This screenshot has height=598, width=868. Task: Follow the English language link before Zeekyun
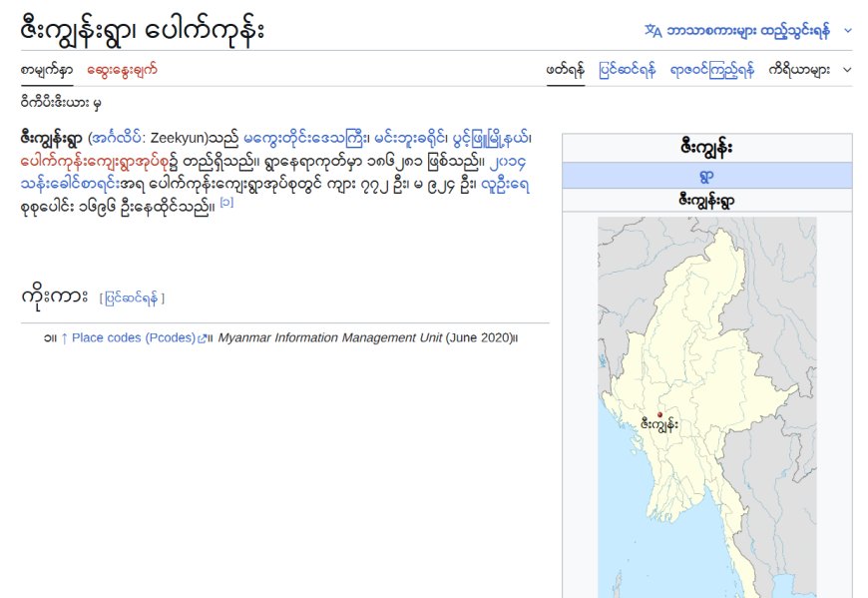pyautogui.click(x=117, y=138)
